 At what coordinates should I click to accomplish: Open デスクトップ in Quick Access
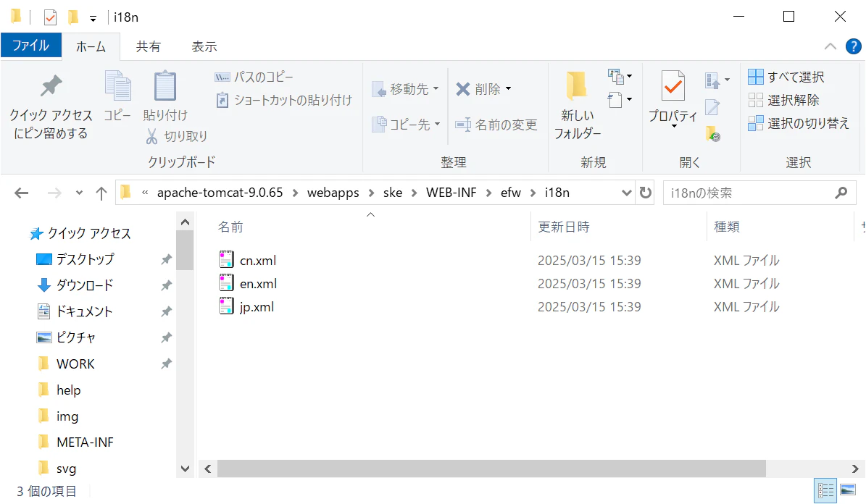click(x=85, y=259)
